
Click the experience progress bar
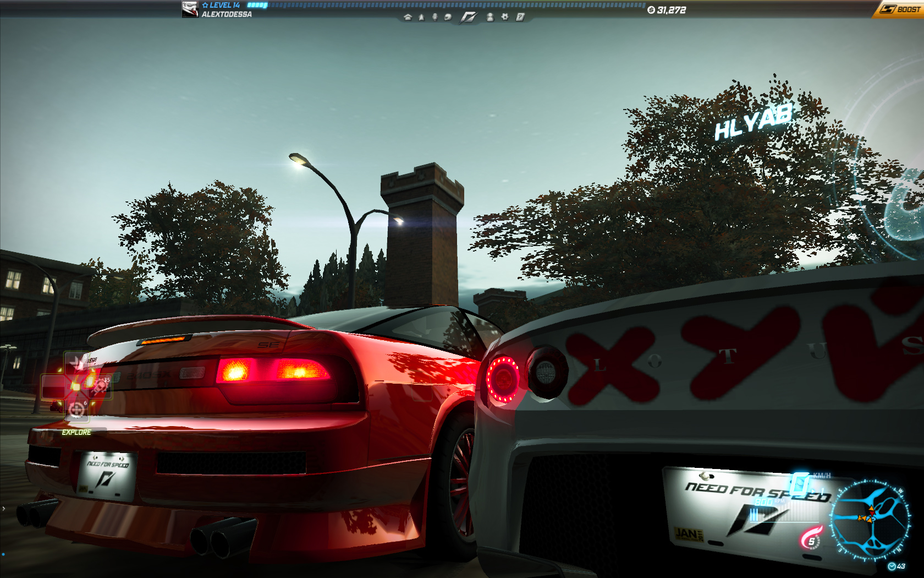click(x=446, y=5)
